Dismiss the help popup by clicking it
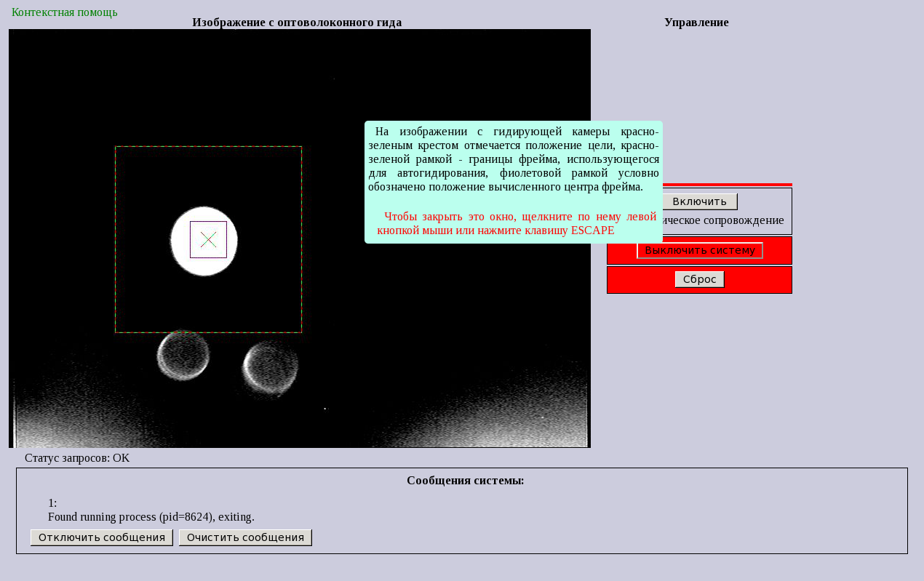The width and height of the screenshot is (924, 581). [x=513, y=182]
